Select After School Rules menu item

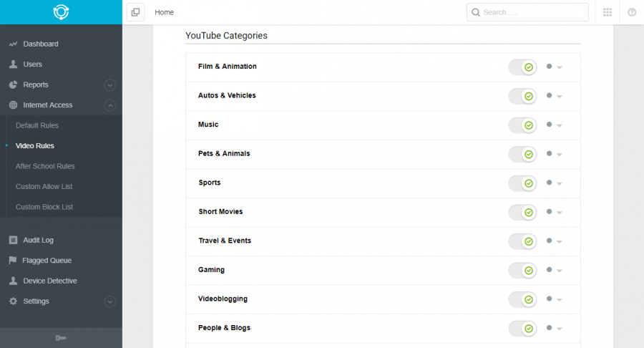pyautogui.click(x=45, y=166)
